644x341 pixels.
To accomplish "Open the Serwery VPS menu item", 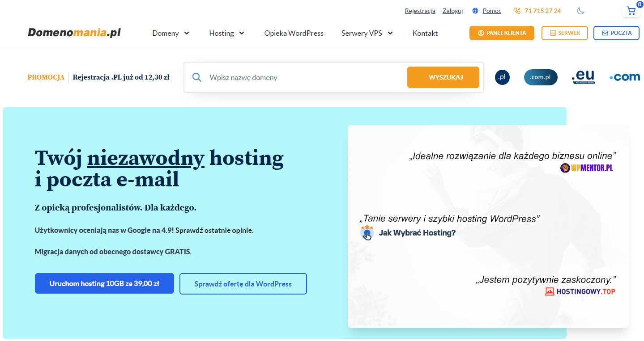I will [362, 33].
